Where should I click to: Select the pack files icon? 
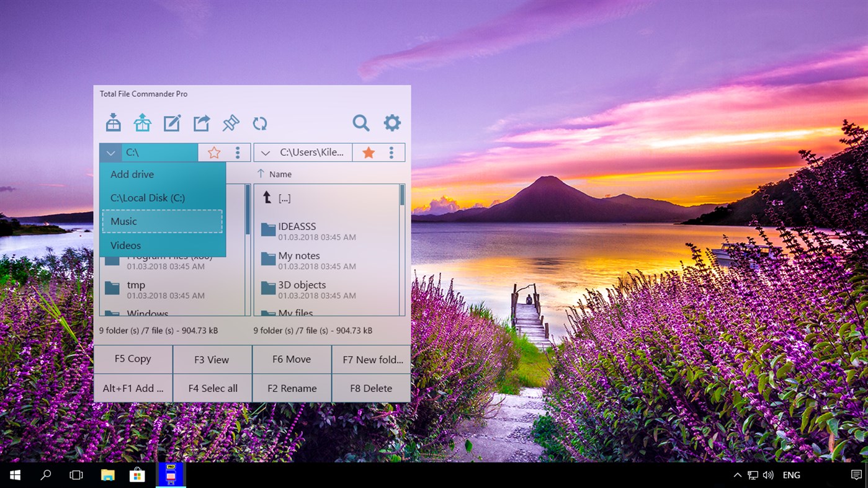(x=114, y=122)
